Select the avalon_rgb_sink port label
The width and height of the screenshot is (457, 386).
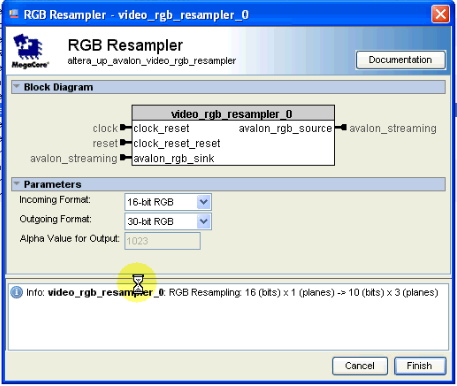pos(174,158)
